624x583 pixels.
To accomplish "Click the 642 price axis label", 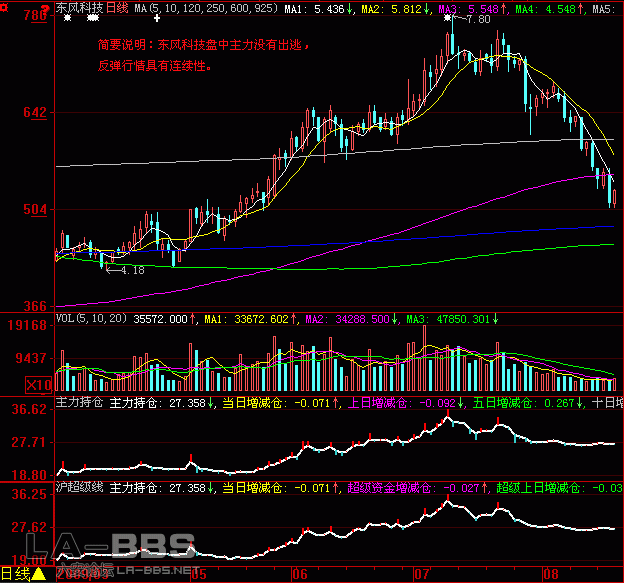I will (x=34, y=113).
